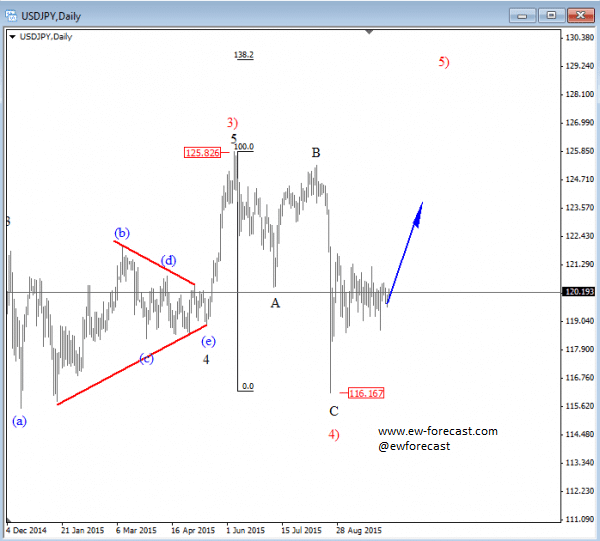Select the red wave label 3)
This screenshot has height=541, width=600.
coord(232,123)
